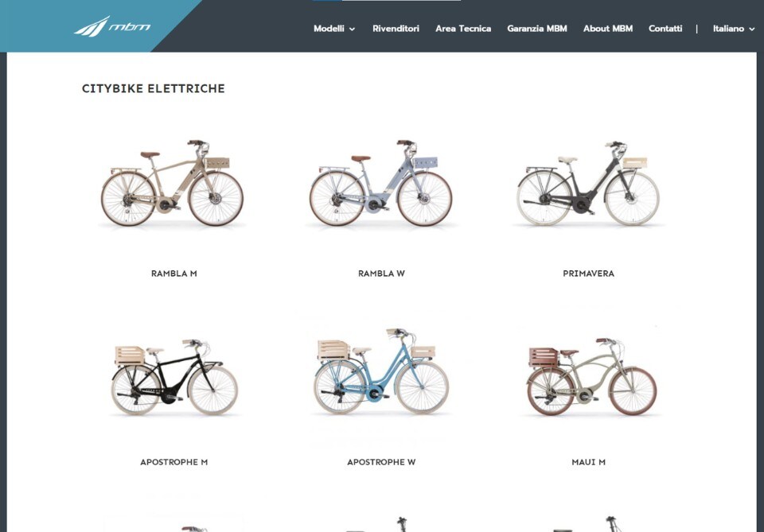Click the MBM logo in header
Viewport: 764px width, 532px height.
coord(112,26)
